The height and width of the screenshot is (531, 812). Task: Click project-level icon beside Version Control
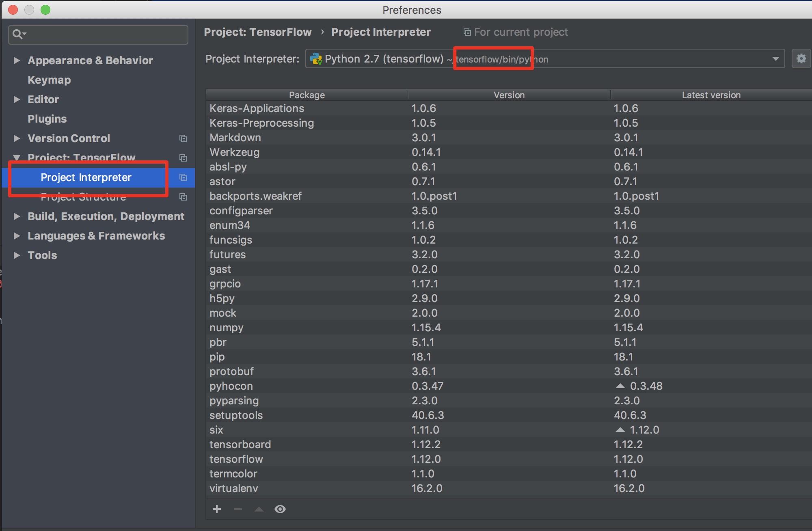[x=183, y=138]
